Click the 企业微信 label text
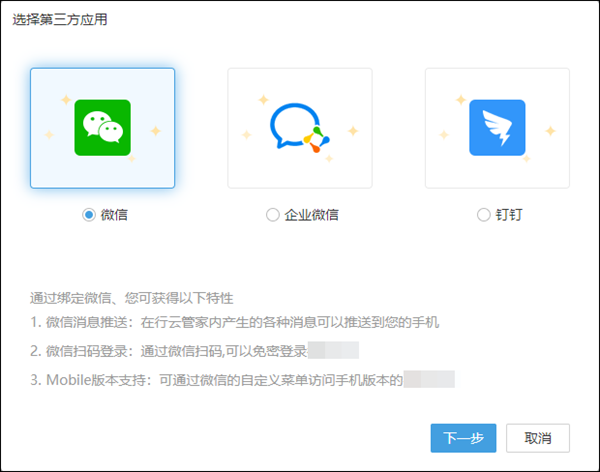This screenshot has width=600, height=472. pyautogui.click(x=311, y=215)
